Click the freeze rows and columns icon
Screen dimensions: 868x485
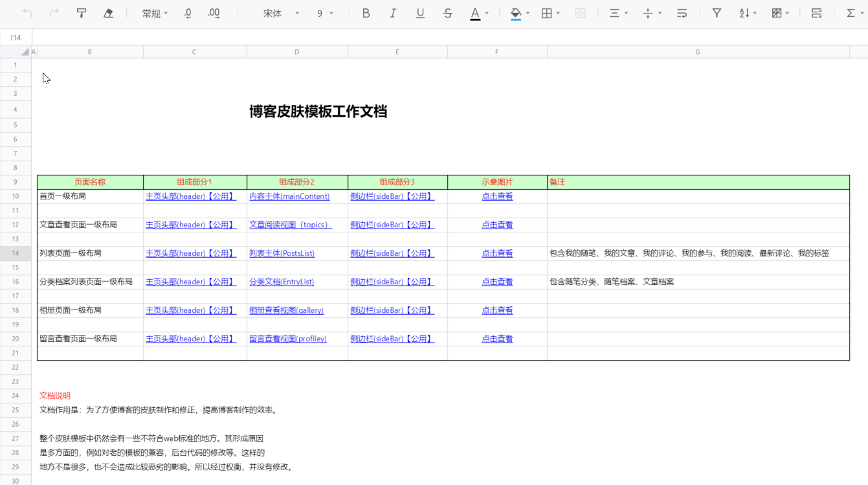point(817,13)
